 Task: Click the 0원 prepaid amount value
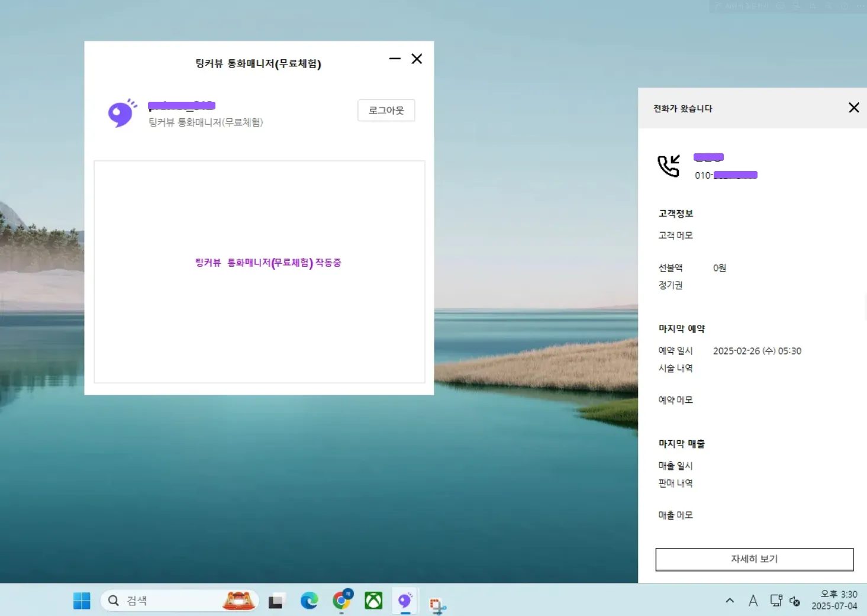coord(719,268)
